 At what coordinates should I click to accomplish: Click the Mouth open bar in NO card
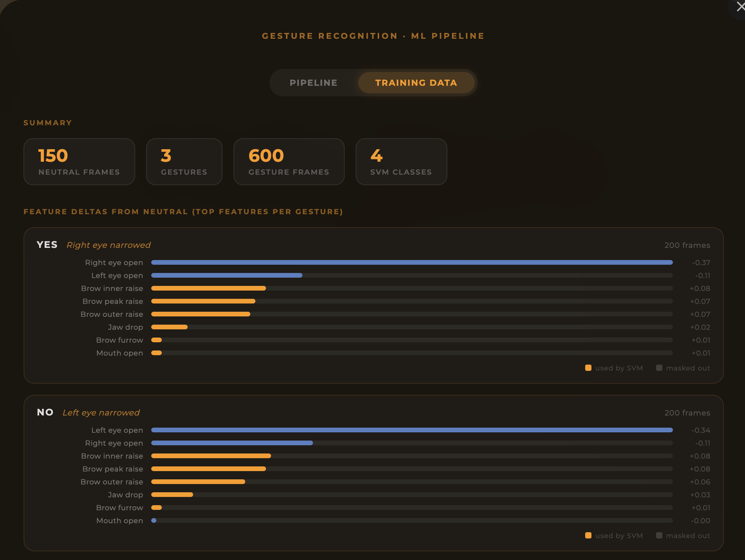412,520
